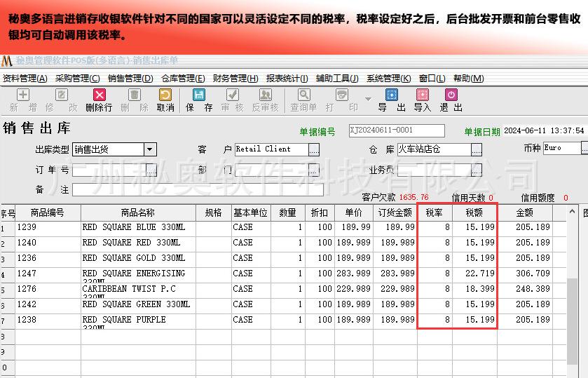Open 财务管理(H) menu
This screenshot has width=588, height=378.
point(235,79)
